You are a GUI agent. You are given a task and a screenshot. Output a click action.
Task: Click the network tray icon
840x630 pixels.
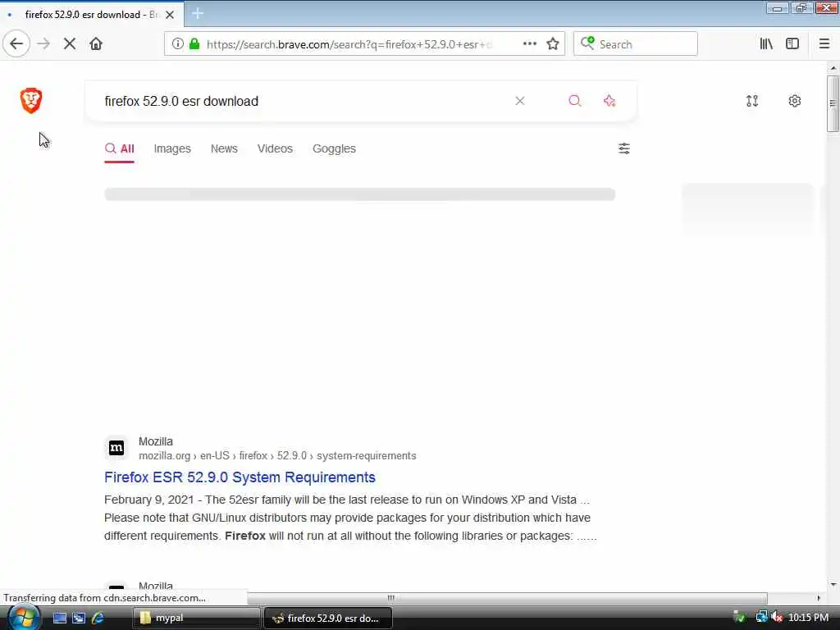(761, 618)
